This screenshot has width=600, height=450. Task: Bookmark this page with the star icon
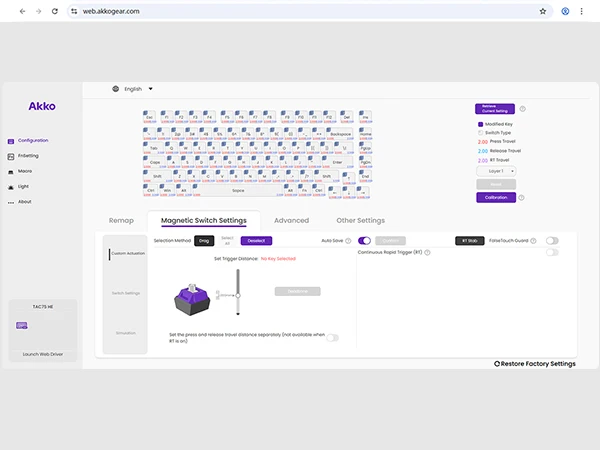(543, 11)
